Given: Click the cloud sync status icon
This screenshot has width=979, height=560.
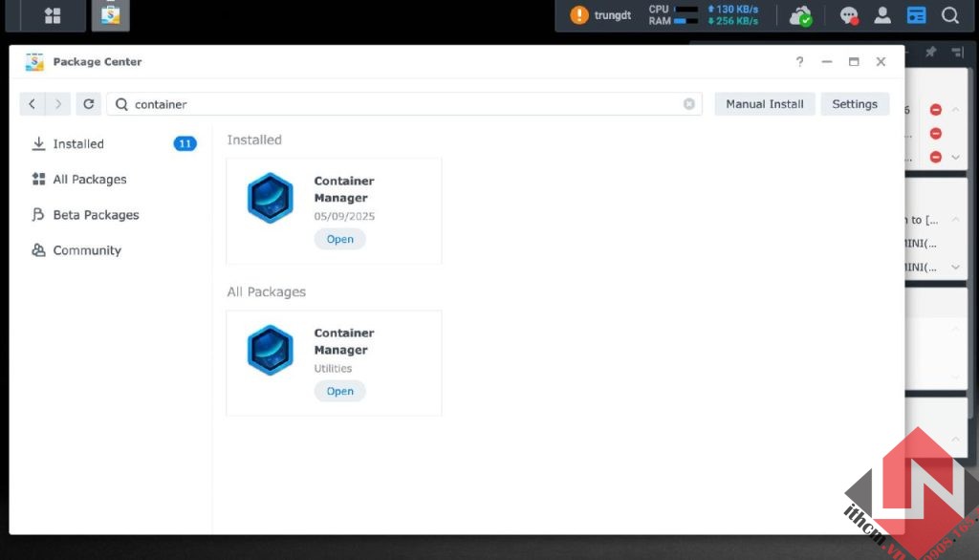Looking at the screenshot, I should pyautogui.click(x=801, y=15).
